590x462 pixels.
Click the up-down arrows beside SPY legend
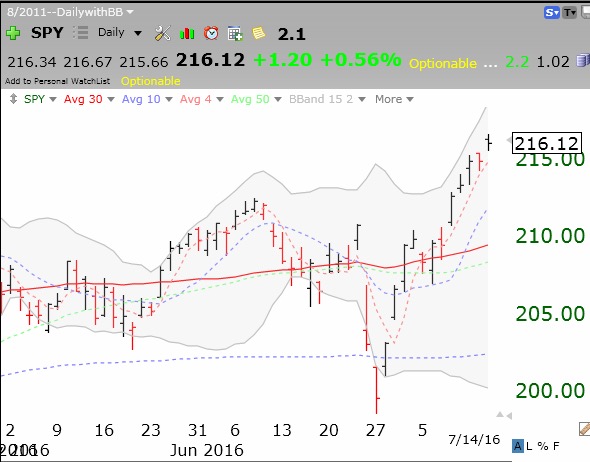pos(13,99)
